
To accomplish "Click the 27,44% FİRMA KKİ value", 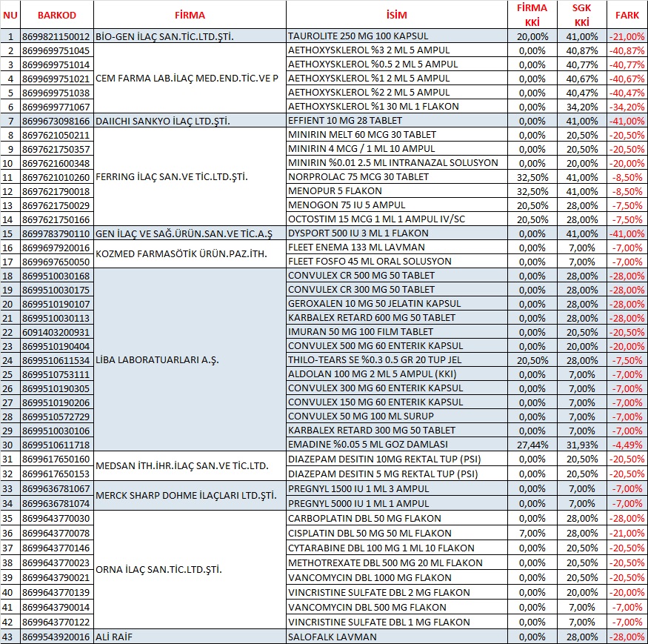I will 532,445.
